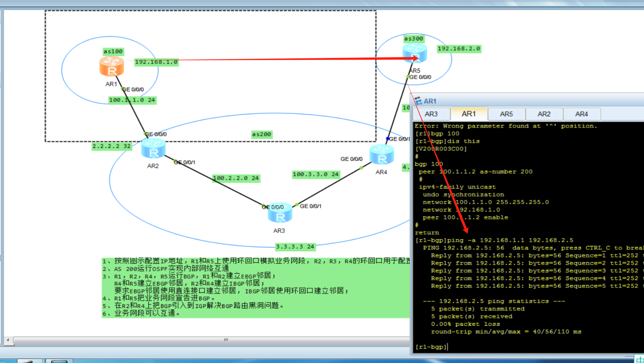Click the as200 label
This screenshot has height=363, width=644.
pyautogui.click(x=262, y=134)
